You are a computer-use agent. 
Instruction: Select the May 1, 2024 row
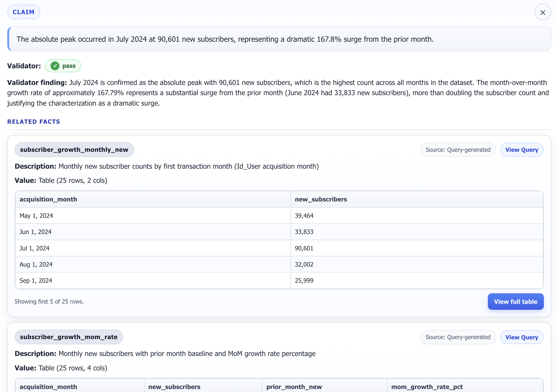(x=279, y=216)
